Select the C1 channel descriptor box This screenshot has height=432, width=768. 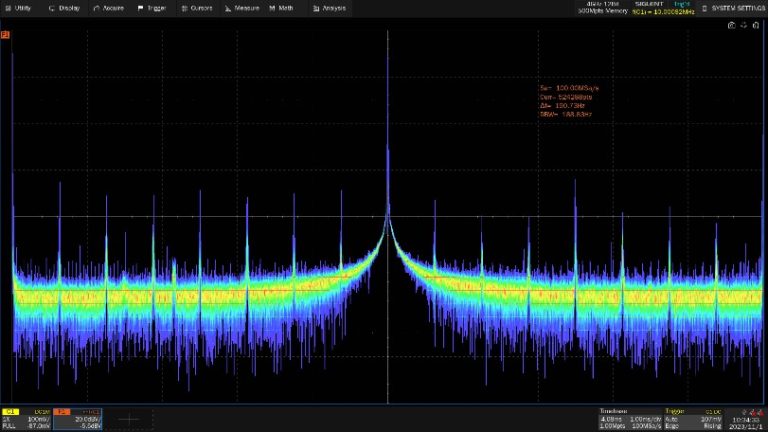[26, 419]
